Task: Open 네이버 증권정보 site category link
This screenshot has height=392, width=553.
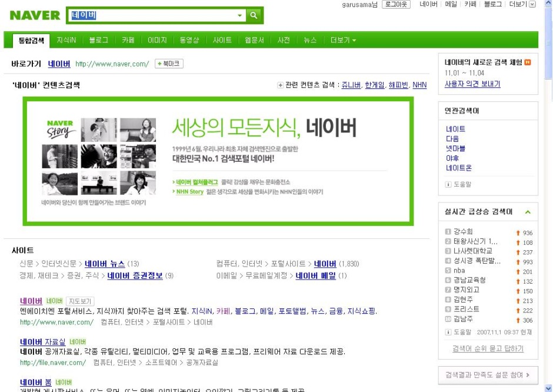Action: 135,275
